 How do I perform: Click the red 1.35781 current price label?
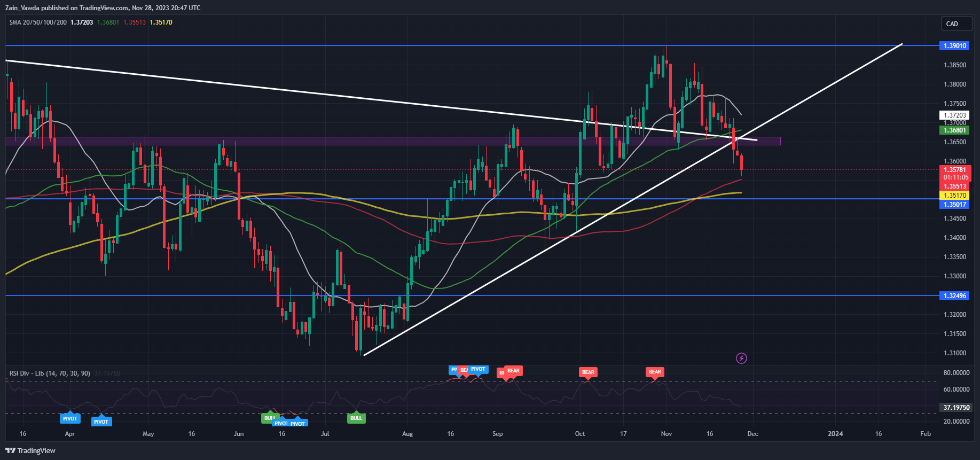(x=955, y=170)
